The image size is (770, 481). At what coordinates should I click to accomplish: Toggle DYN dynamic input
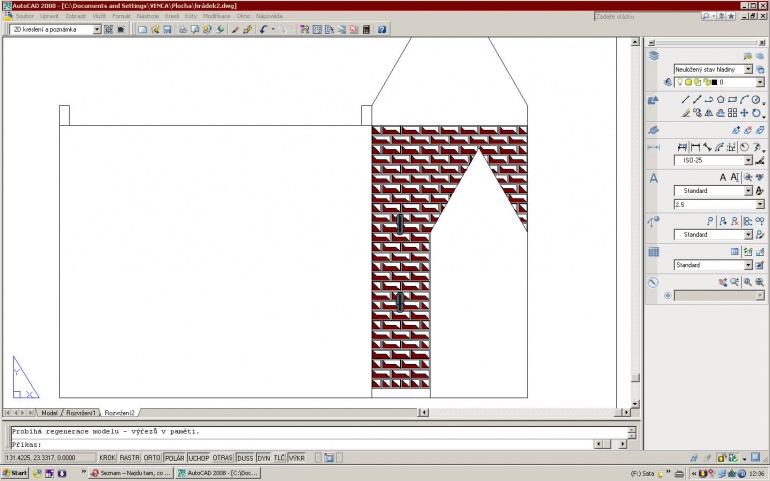click(x=264, y=458)
